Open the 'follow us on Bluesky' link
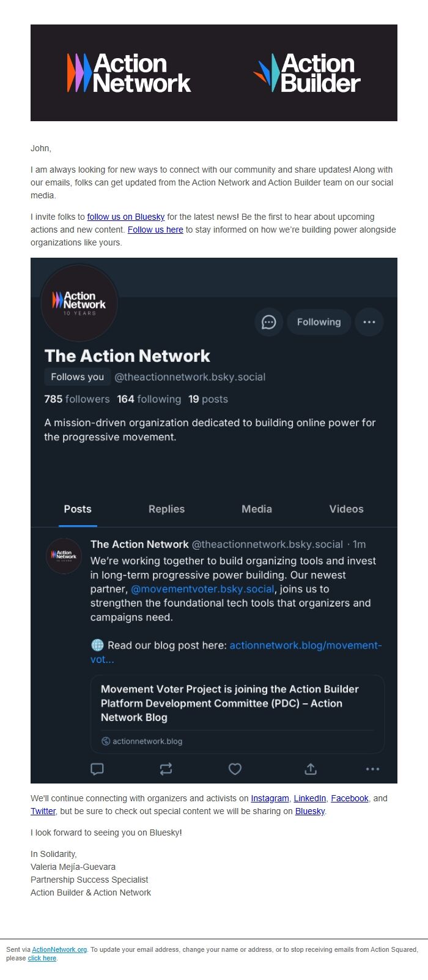Image resolution: width=428 pixels, height=980 pixels. [126, 217]
